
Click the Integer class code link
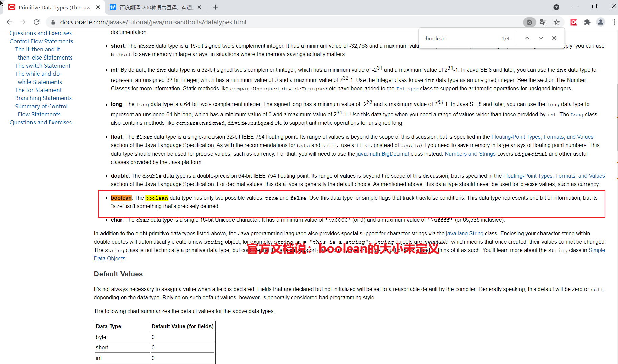coord(407,89)
